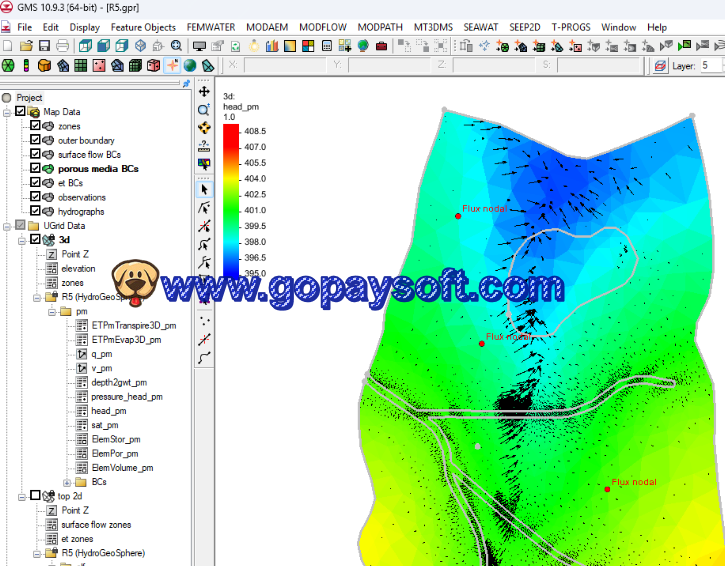This screenshot has height=566, width=725.
Task: Select the head_pm dataset
Action: (108, 410)
